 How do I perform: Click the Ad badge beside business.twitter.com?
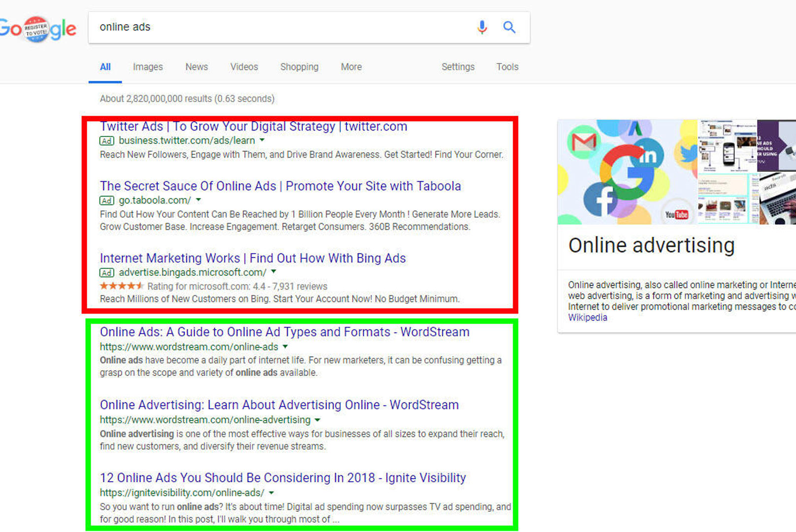107,141
